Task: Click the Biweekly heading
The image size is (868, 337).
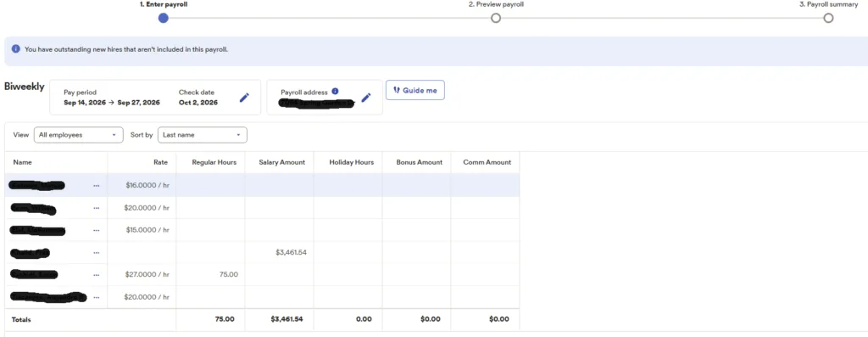Action: (x=25, y=87)
